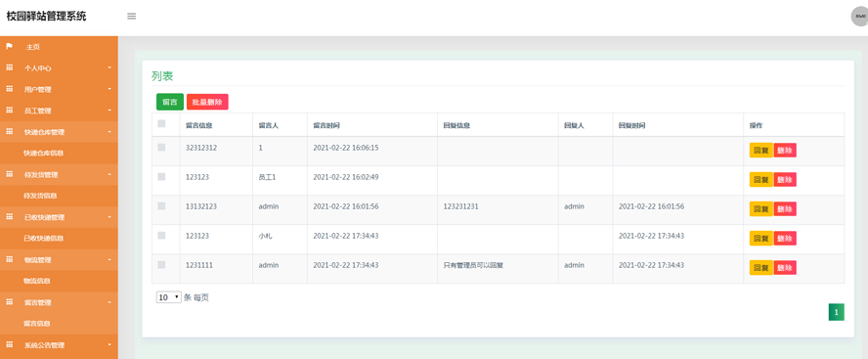Click the grid icon beside 员工管理
868x359 pixels.
[10, 111]
